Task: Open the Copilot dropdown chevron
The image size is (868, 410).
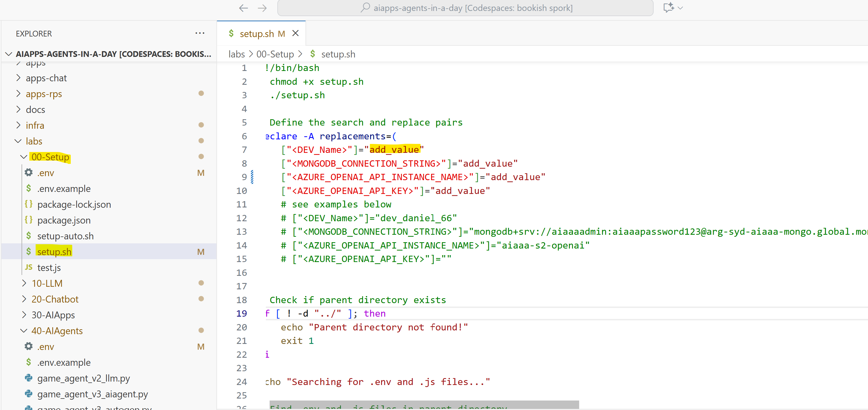Action: coord(680,8)
